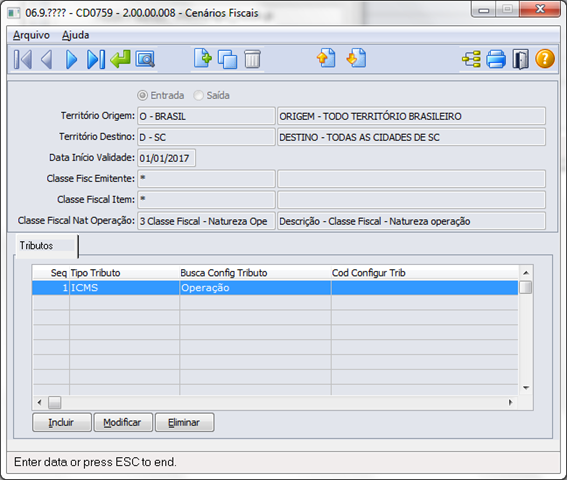Click the Data Início Validade field
567x480 pixels.
coord(166,158)
